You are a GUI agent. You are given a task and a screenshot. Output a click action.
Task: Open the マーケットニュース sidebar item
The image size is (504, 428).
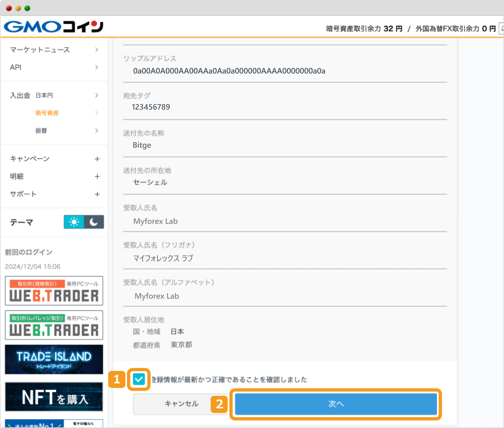[39, 50]
